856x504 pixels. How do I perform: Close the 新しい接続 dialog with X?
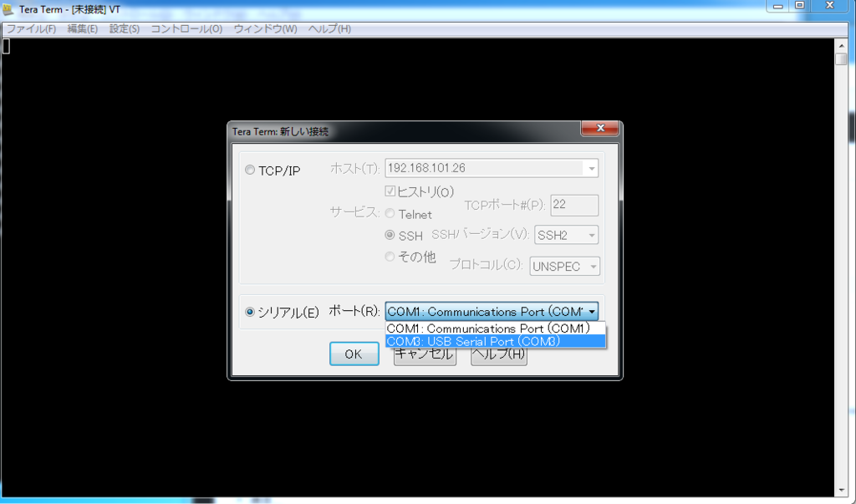[600, 128]
